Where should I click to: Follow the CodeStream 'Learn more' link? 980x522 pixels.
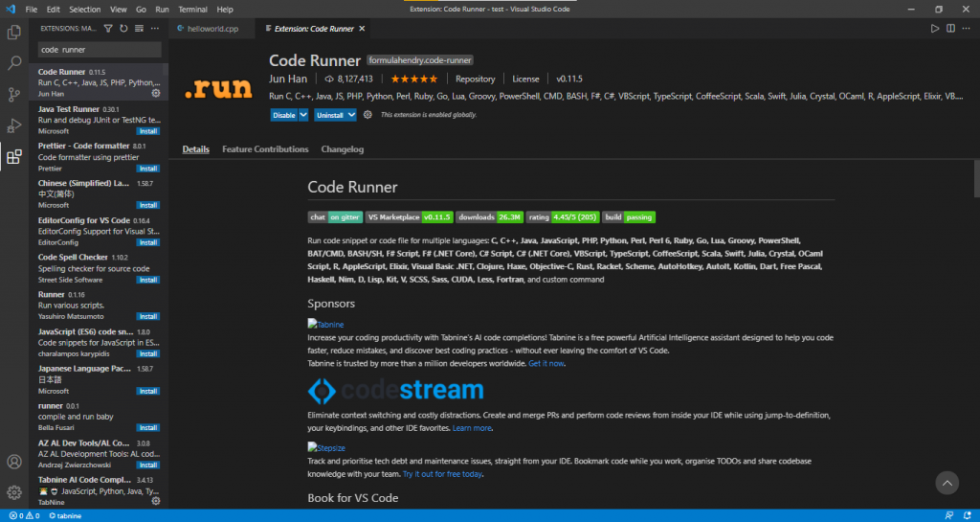tap(472, 428)
